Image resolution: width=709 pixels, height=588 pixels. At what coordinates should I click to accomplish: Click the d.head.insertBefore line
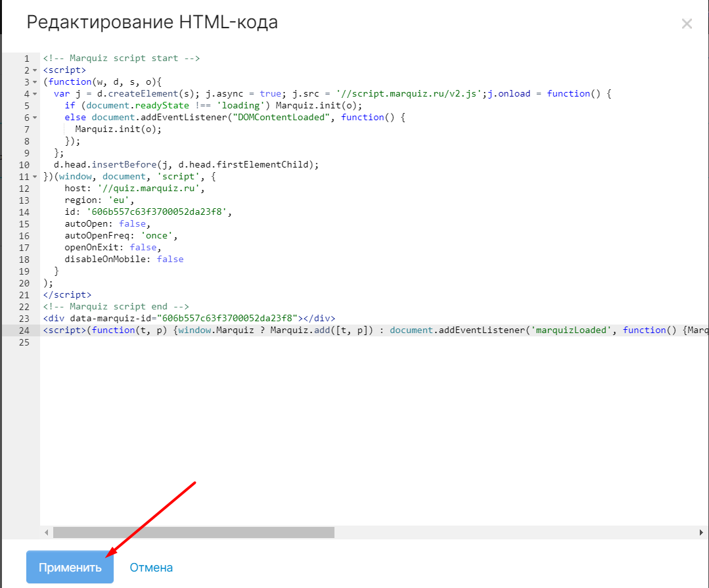[187, 164]
